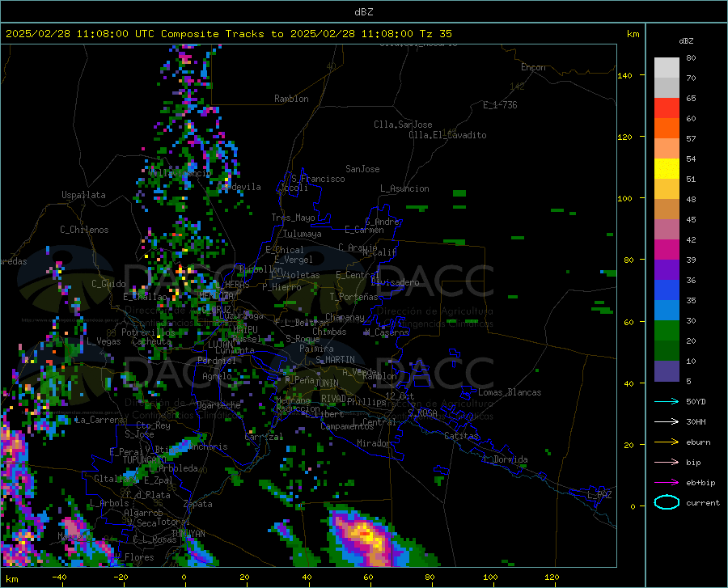728x588 pixels.
Task: Pick the light gray 70–80 dBZ swatch
Action: point(667,68)
